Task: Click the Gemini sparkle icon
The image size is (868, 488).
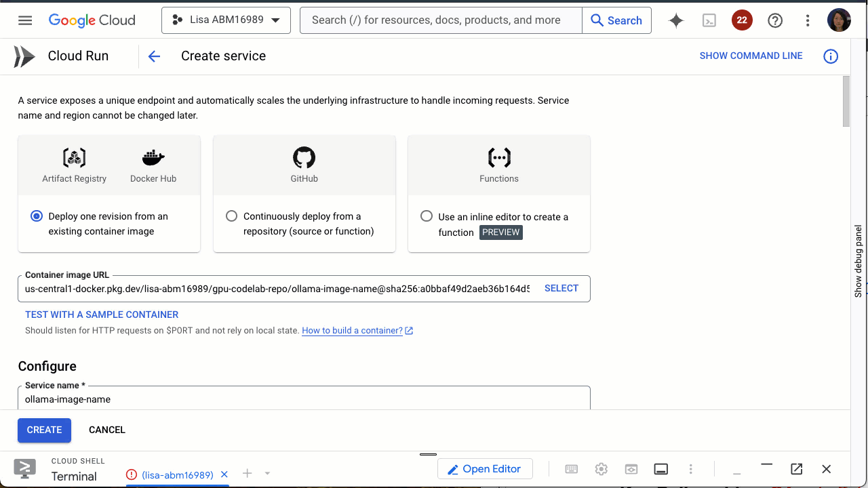Action: [x=676, y=20]
